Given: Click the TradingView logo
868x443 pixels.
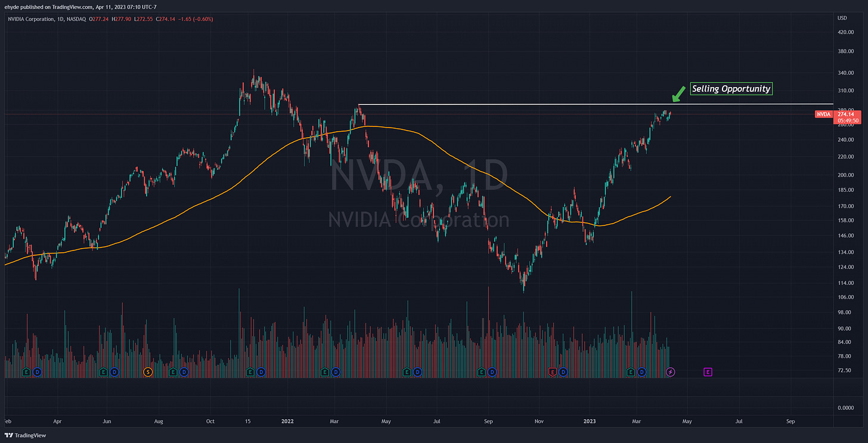Looking at the screenshot, I should 25,435.
